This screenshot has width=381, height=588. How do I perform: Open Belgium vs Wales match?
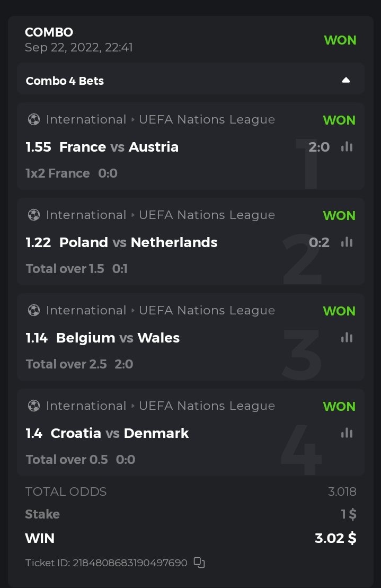point(118,338)
